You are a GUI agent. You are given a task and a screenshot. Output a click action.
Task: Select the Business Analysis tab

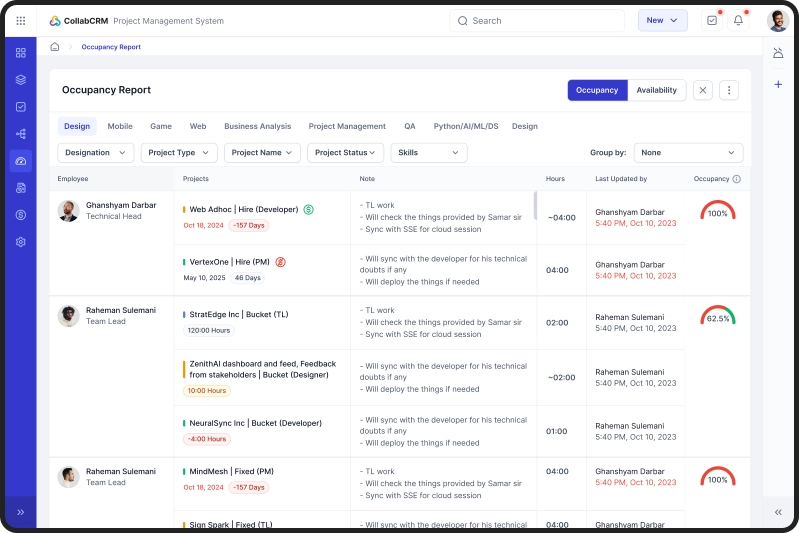(x=257, y=126)
